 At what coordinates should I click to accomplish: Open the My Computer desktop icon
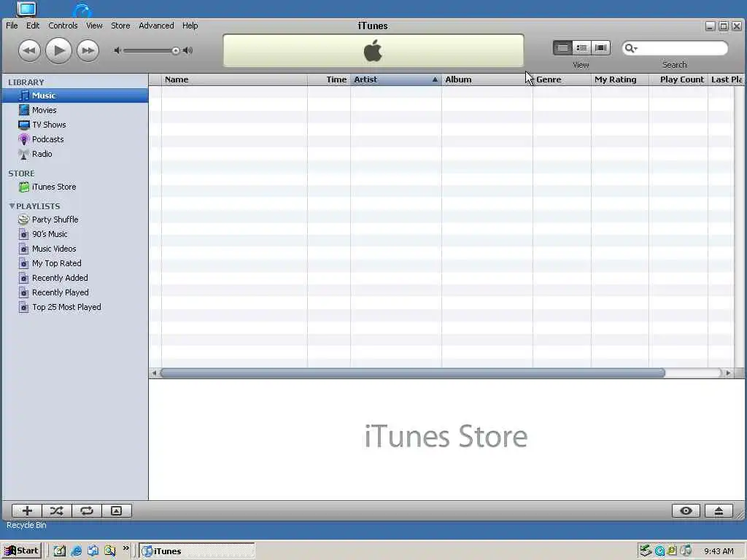26,9
